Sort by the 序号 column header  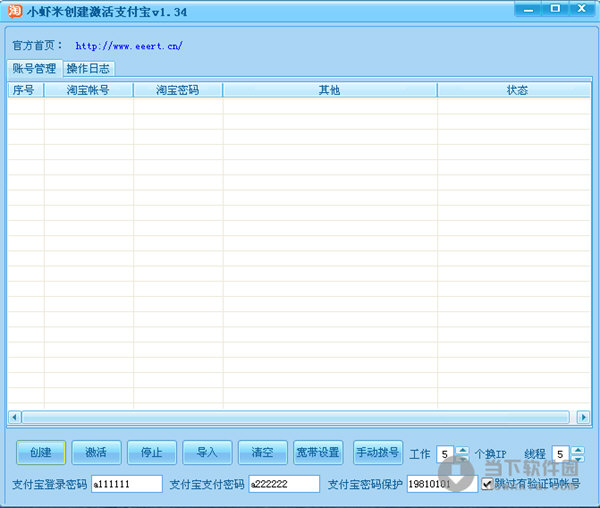25,90
